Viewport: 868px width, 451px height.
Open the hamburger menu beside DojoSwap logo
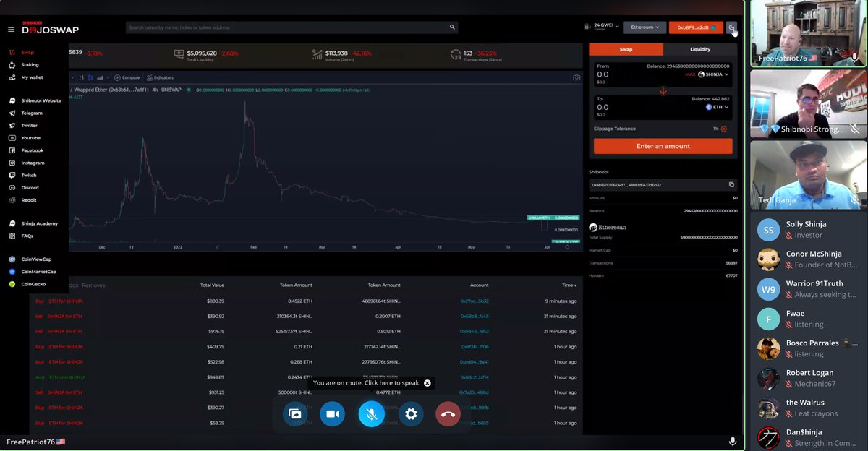(x=11, y=30)
